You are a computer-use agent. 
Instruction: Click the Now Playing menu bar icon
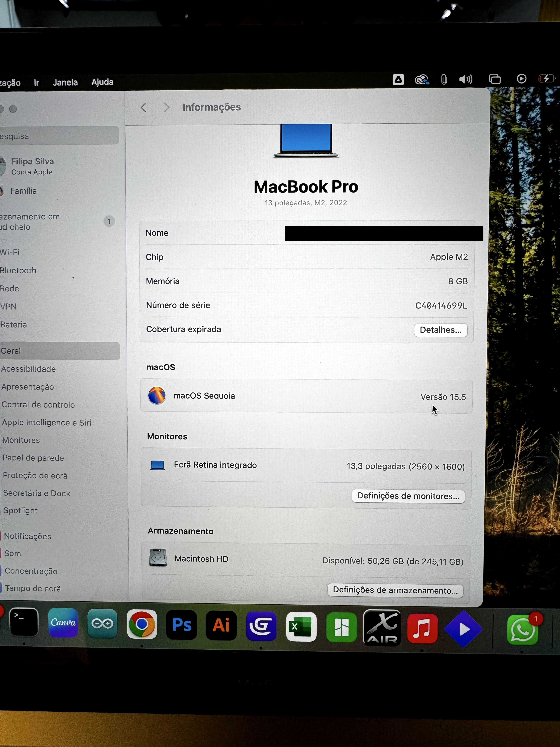(x=521, y=79)
